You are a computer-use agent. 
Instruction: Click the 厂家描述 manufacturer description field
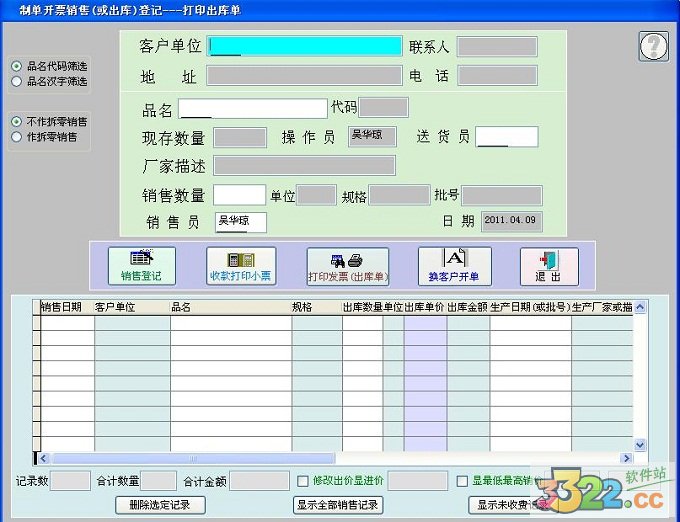pyautogui.click(x=304, y=166)
